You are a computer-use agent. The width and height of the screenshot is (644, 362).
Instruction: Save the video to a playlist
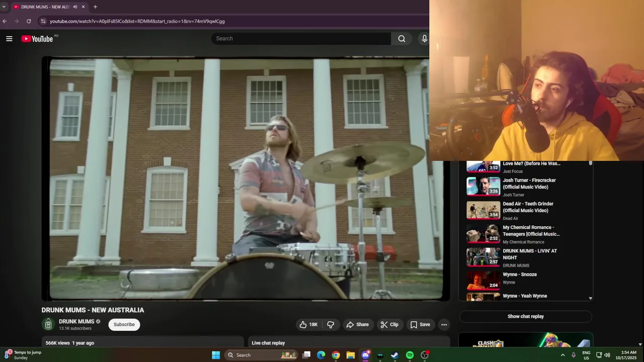[420, 325]
